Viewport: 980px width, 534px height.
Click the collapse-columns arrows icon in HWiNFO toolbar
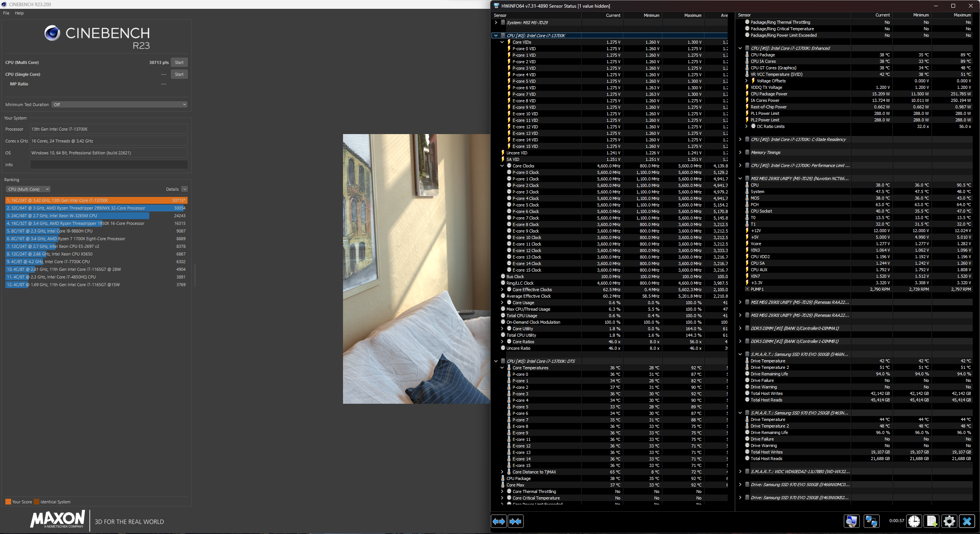point(516,521)
